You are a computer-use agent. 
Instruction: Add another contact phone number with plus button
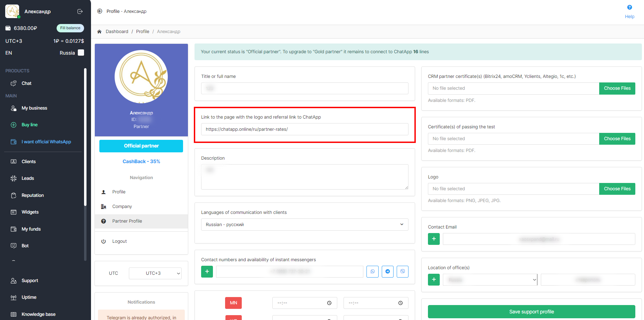pos(207,272)
